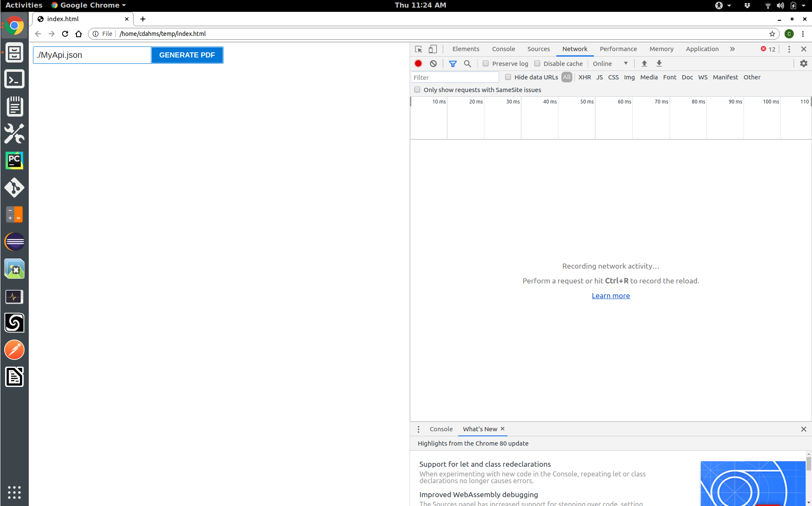Open the DevTools three-dot customization menu
This screenshot has width=812, height=506.
pos(789,49)
